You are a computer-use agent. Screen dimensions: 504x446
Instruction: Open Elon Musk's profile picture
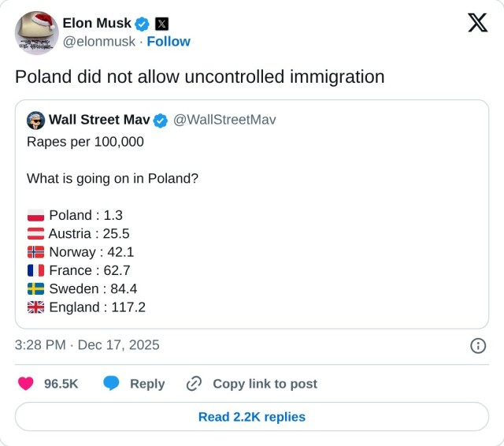pos(36,32)
